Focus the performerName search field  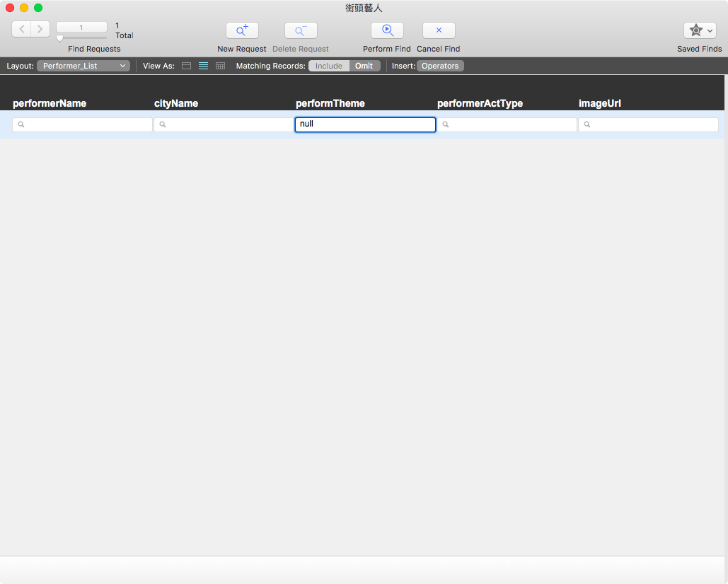click(83, 124)
